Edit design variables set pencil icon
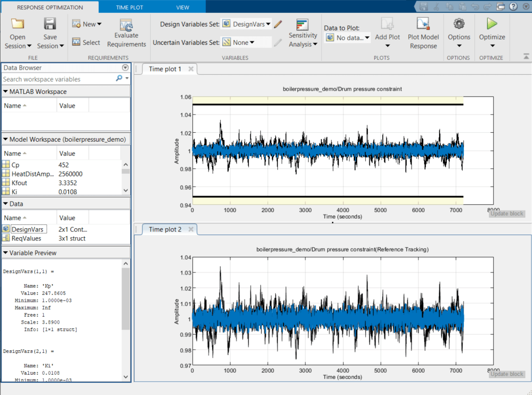This screenshot has width=532, height=395. (x=278, y=24)
